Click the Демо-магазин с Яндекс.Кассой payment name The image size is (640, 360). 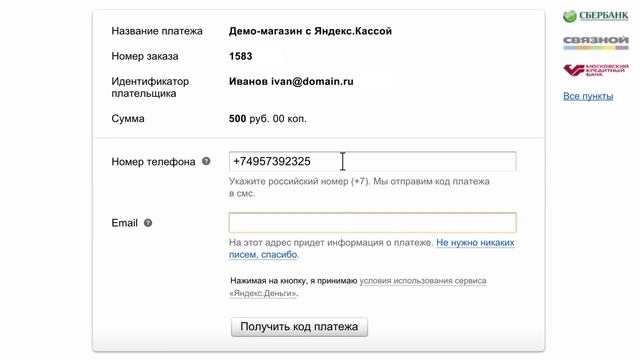[310, 31]
